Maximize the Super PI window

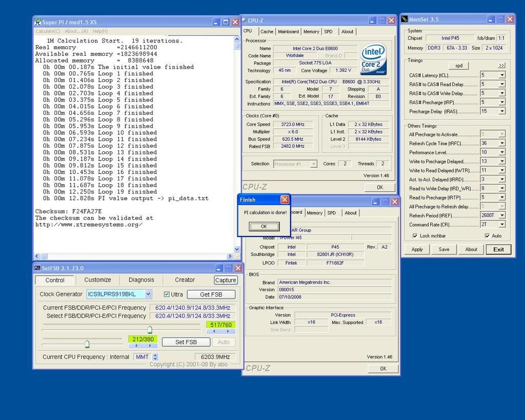click(226, 23)
